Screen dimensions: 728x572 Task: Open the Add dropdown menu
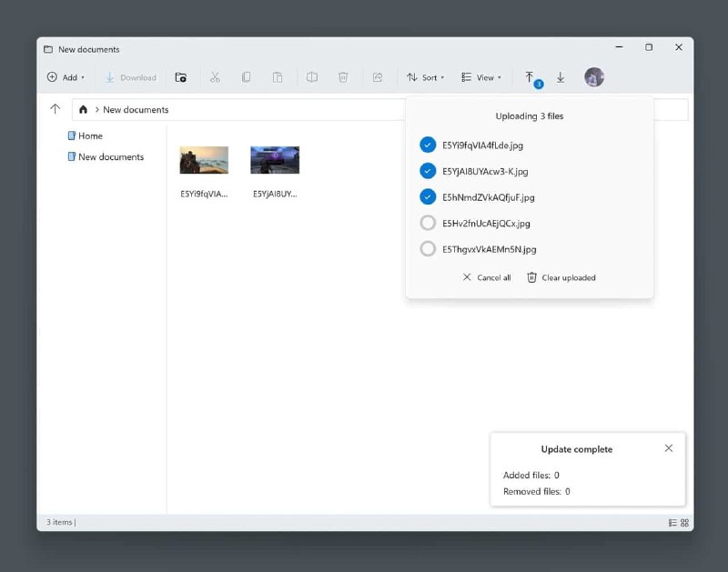[66, 77]
